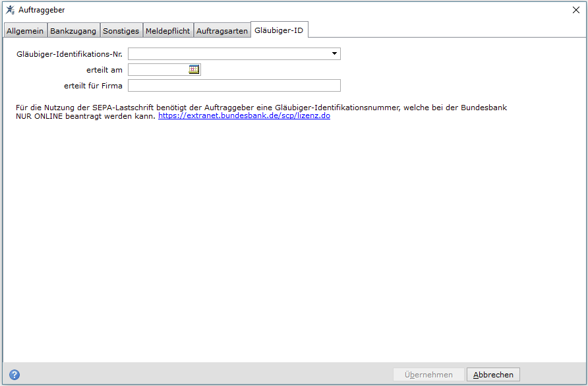Click the Auftraggeber application star icon
The width and height of the screenshot is (588, 386).
coord(10,10)
